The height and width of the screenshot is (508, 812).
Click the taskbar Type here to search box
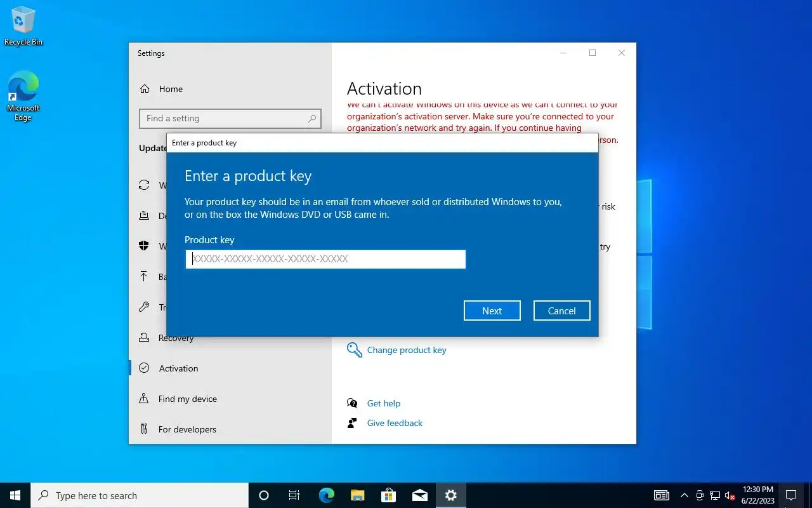pos(140,495)
